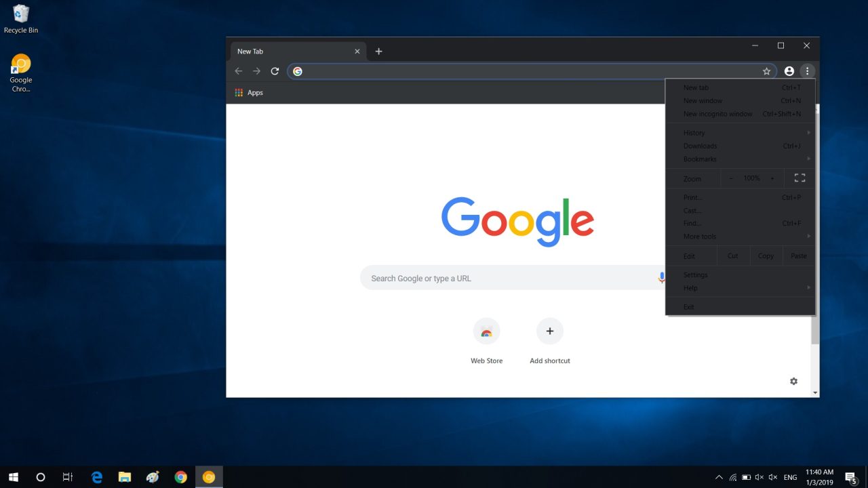The height and width of the screenshot is (488, 868).
Task: Open the bookmark star in the address bar
Action: click(x=766, y=70)
